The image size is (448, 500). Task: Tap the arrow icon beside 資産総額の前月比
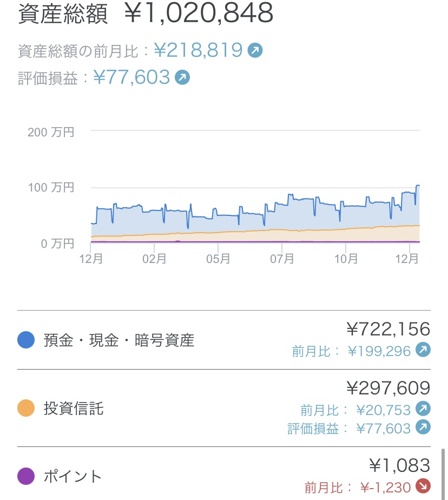click(255, 51)
